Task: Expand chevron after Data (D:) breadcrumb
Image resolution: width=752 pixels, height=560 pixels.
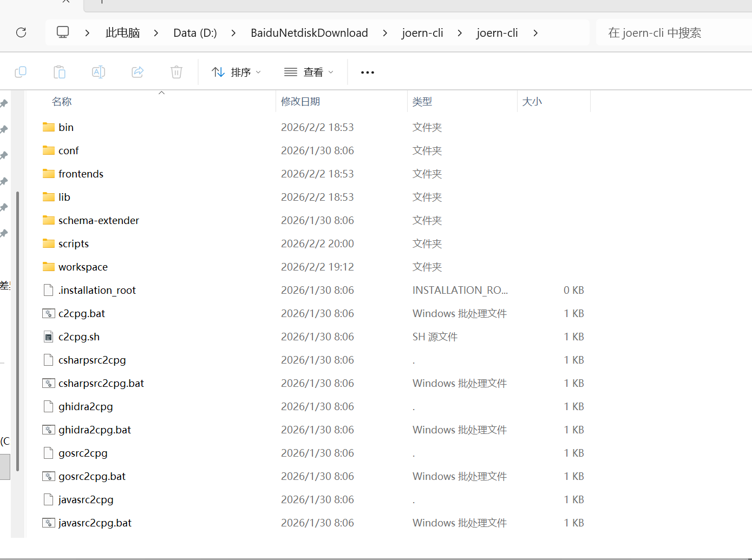Action: (233, 33)
